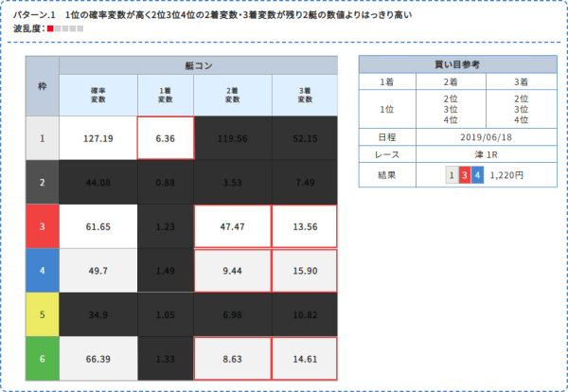568x392 pixels.
Task: Select the 15.90 cell in row 4
Action: pos(304,270)
